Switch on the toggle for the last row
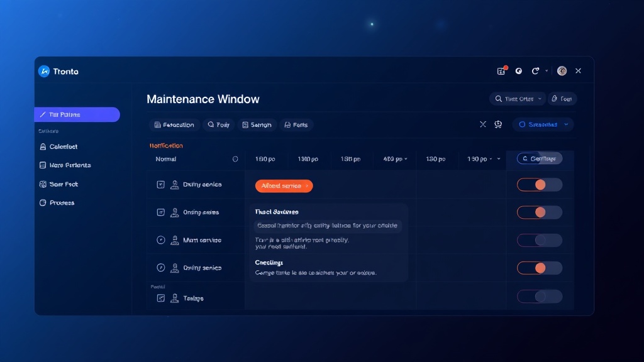 pos(540,295)
